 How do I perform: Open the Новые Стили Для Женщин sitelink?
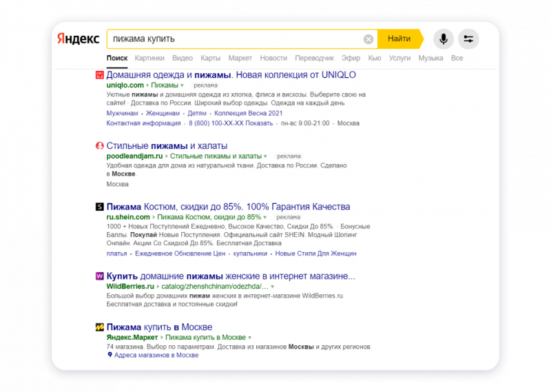click(x=315, y=254)
